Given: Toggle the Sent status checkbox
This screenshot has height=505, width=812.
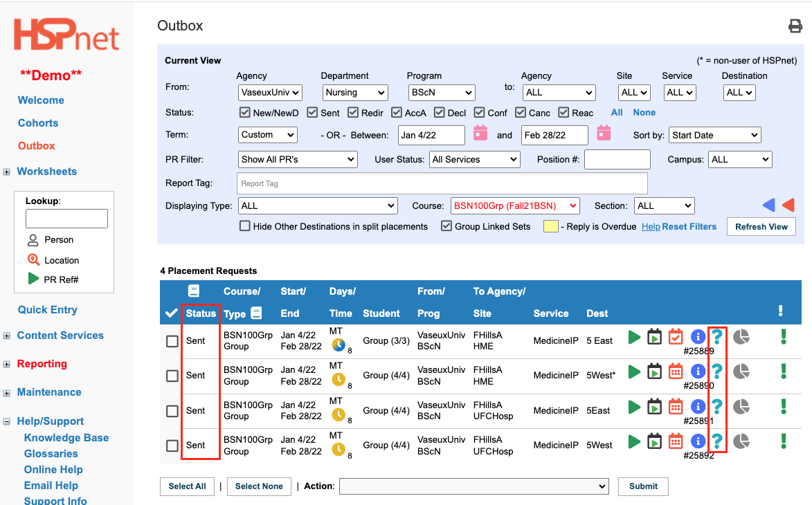Looking at the screenshot, I should 312,112.
